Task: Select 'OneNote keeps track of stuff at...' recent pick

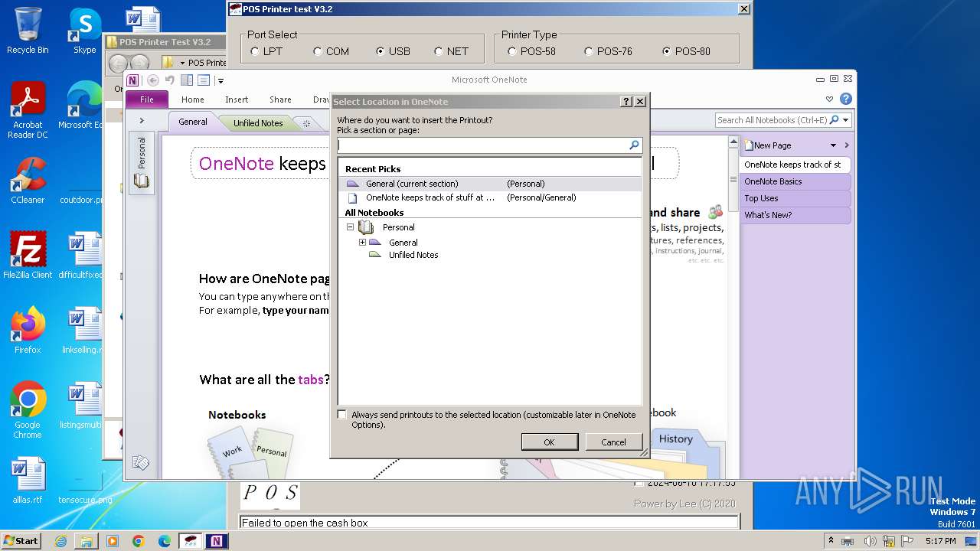Action: pyautogui.click(x=490, y=197)
